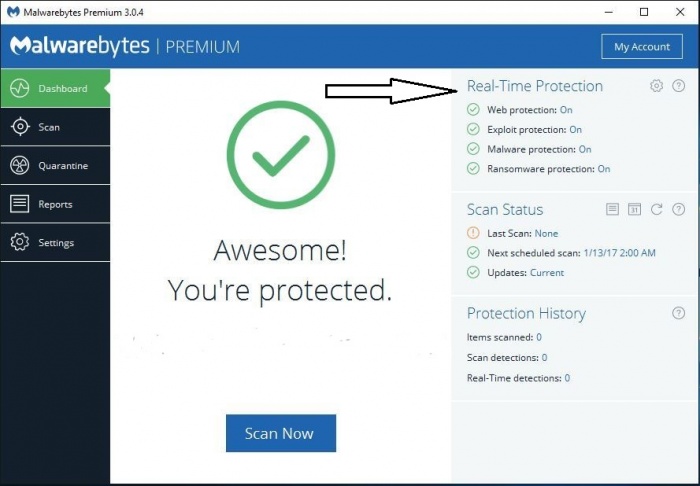
Task: Toggle Malware protection On link
Action: (x=585, y=149)
